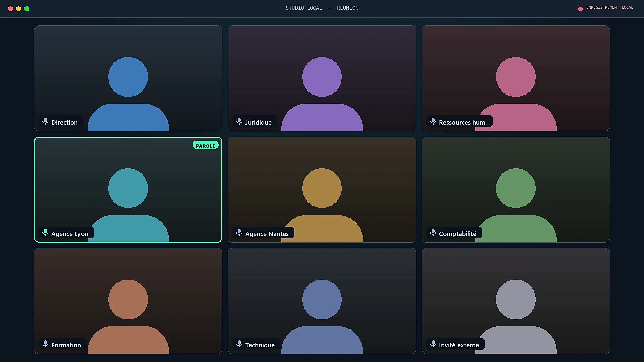Click the "ENREGISTREMENT LOCAL" status text
This screenshot has width=644, height=362.
[610, 7]
